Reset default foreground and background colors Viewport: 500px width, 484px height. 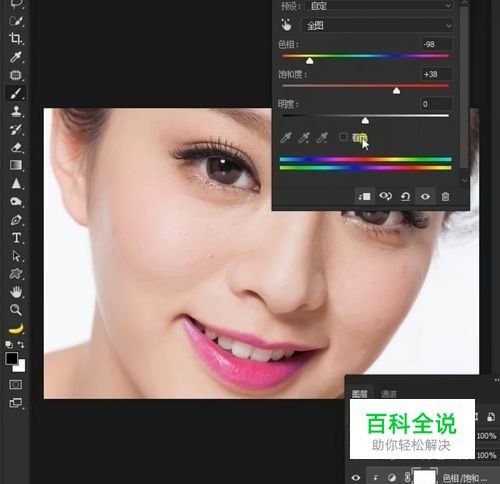pyautogui.click(x=9, y=344)
